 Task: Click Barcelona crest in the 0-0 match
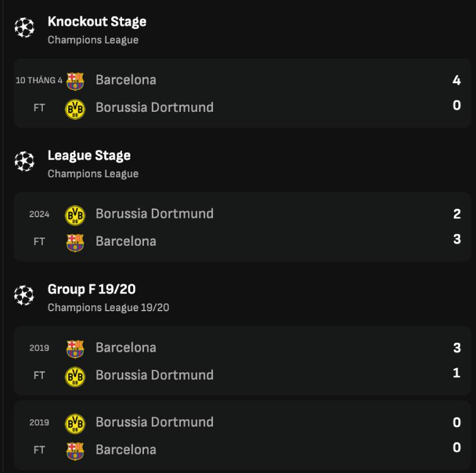[75, 451]
